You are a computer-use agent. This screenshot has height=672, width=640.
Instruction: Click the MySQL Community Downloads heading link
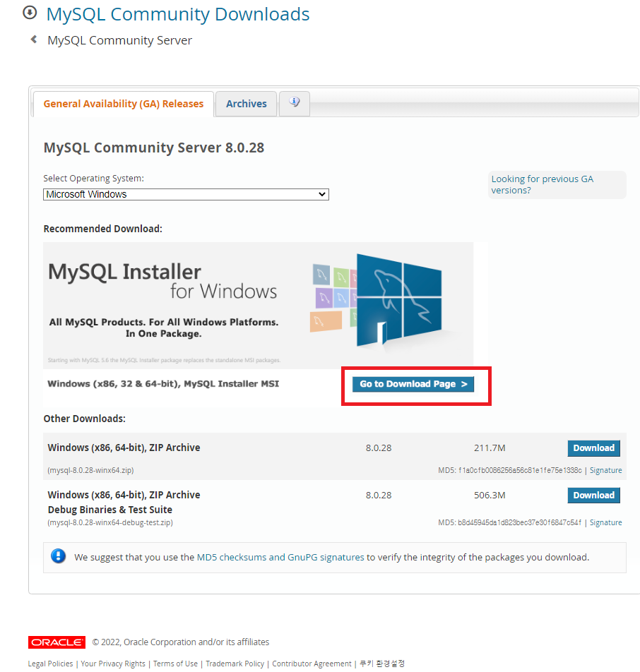(x=177, y=14)
